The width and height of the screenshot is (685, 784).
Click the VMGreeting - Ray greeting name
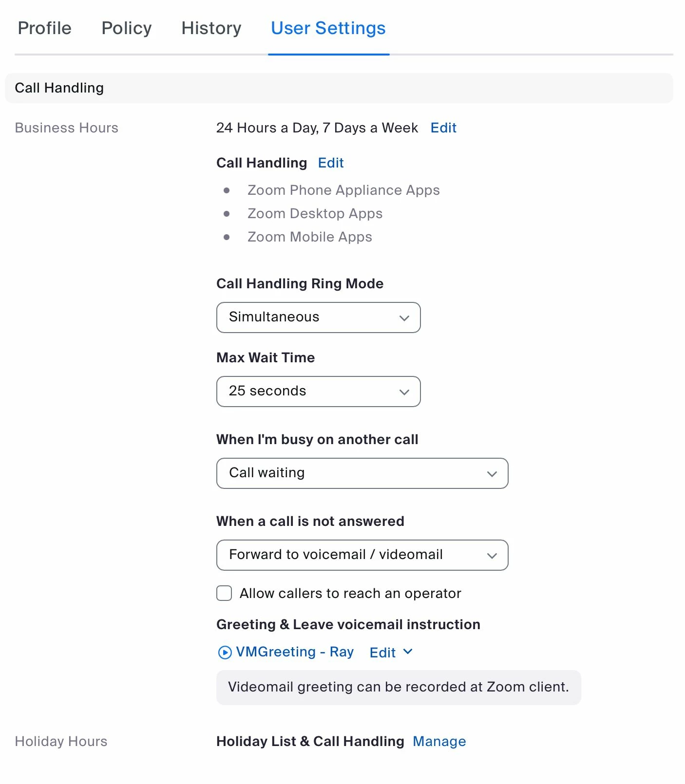(294, 652)
